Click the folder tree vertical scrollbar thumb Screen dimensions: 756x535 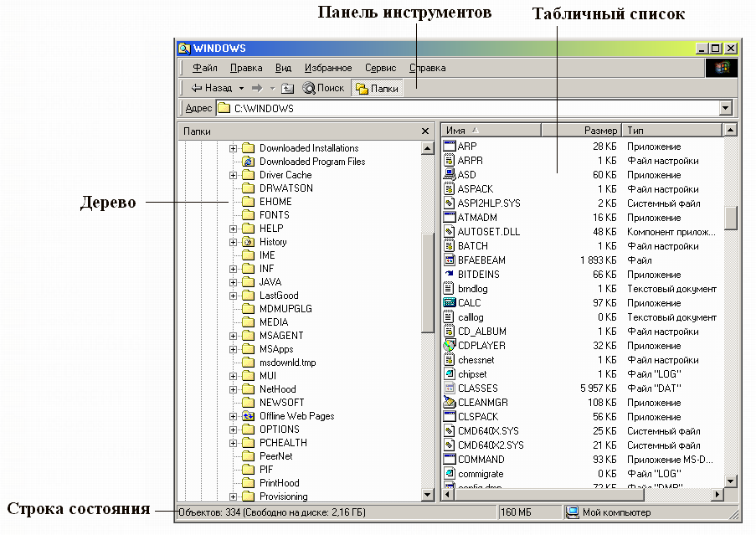(x=428, y=283)
